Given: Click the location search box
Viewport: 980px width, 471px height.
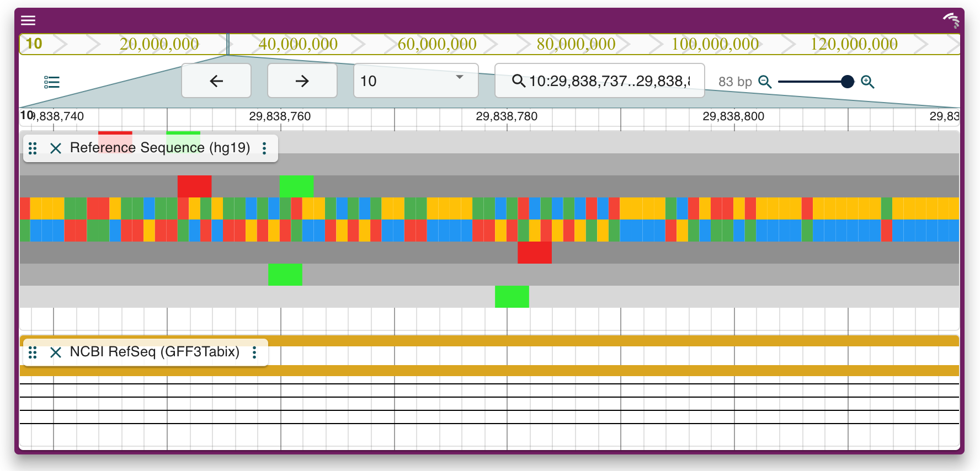Looking at the screenshot, I should click(607, 81).
